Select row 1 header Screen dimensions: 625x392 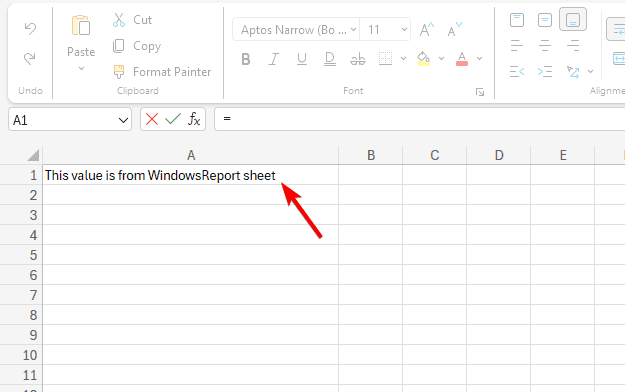pos(21,175)
